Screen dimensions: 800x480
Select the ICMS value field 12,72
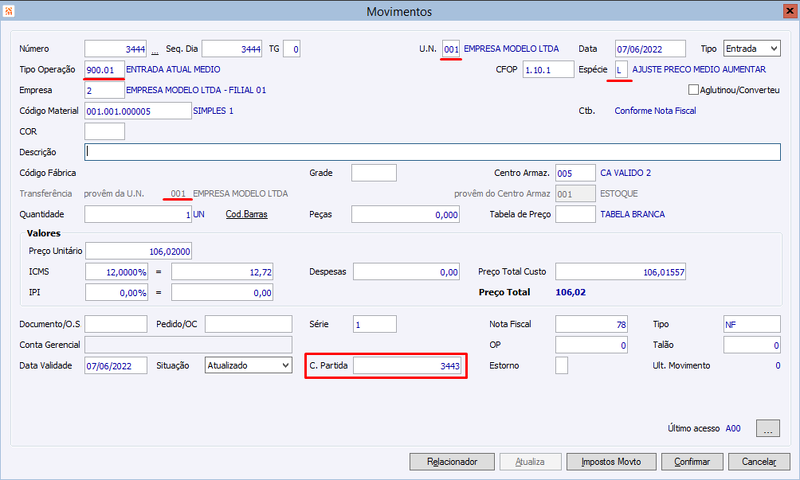pos(222,271)
